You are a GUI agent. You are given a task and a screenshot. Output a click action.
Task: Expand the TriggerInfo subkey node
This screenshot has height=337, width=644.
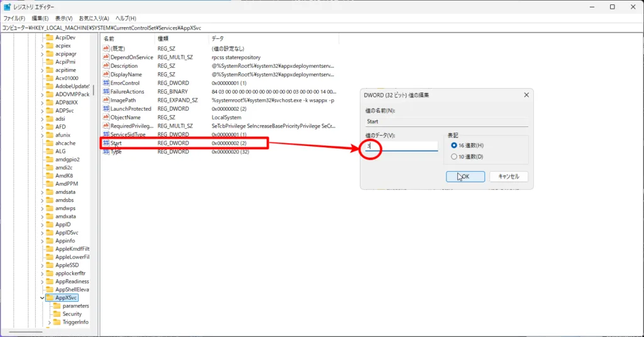click(x=49, y=323)
